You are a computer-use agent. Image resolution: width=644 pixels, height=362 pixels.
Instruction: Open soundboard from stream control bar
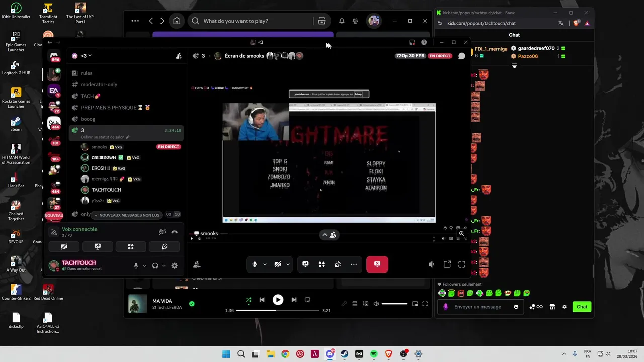click(x=338, y=264)
